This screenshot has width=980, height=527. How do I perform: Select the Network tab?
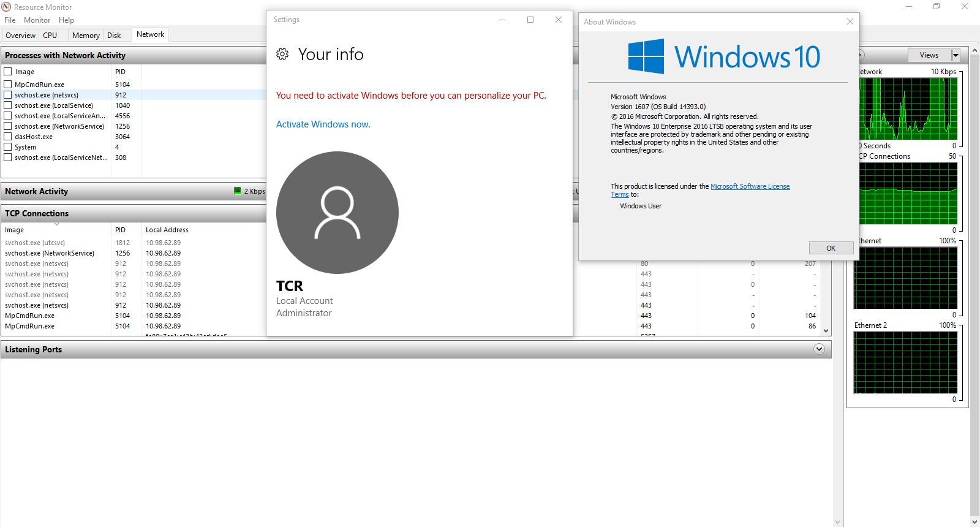pyautogui.click(x=150, y=34)
